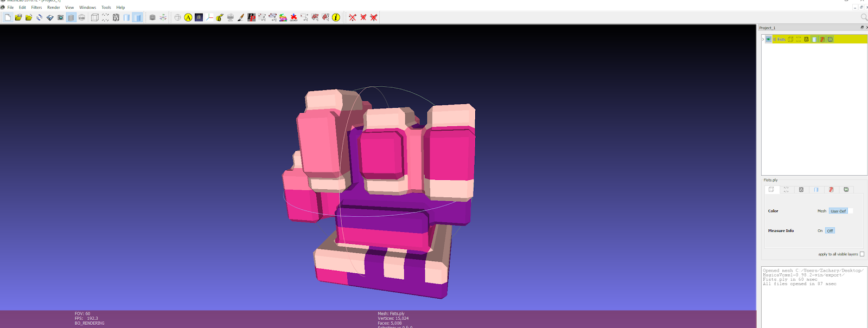Click the yellow info 'i' icon
This screenshot has height=328, width=868.
click(x=336, y=17)
